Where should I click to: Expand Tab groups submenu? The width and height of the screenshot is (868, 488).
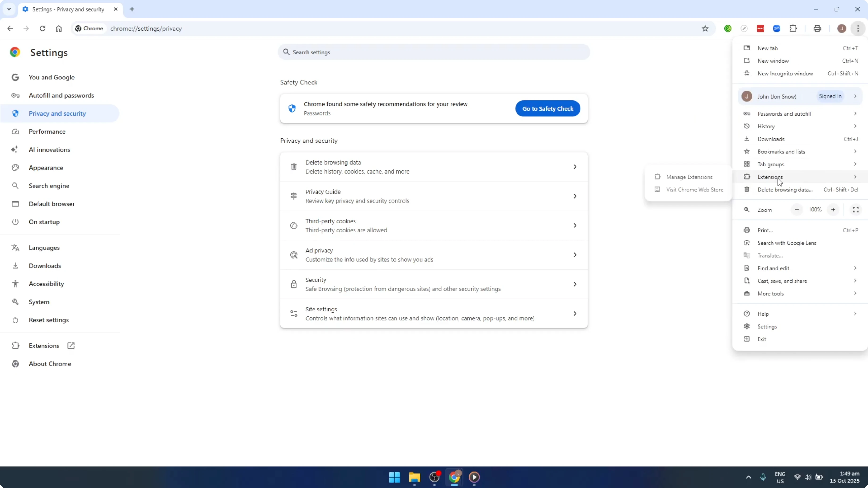pyautogui.click(x=800, y=165)
